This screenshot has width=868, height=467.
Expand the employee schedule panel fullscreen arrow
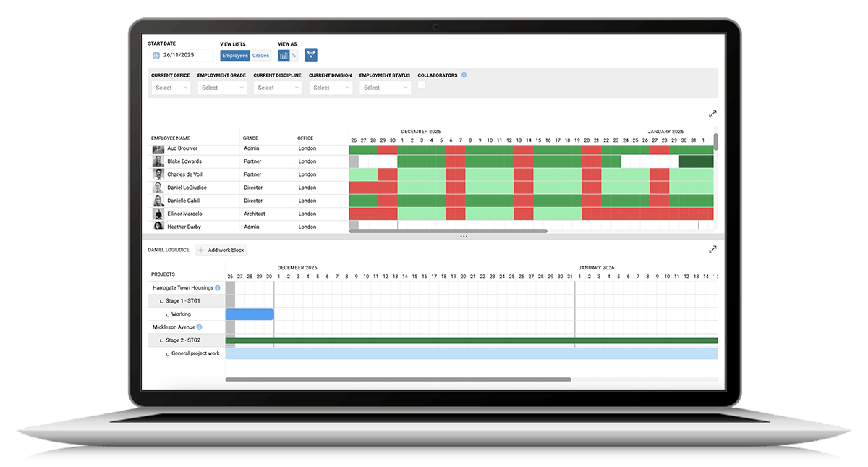712,114
